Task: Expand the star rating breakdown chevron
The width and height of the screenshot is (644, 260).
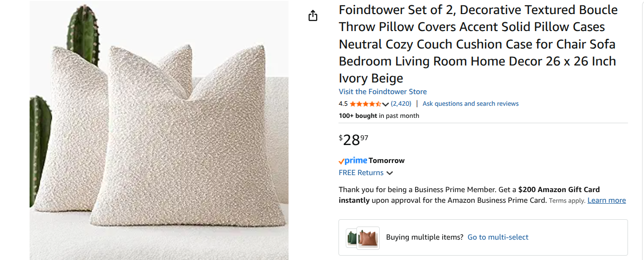Action: [x=386, y=104]
